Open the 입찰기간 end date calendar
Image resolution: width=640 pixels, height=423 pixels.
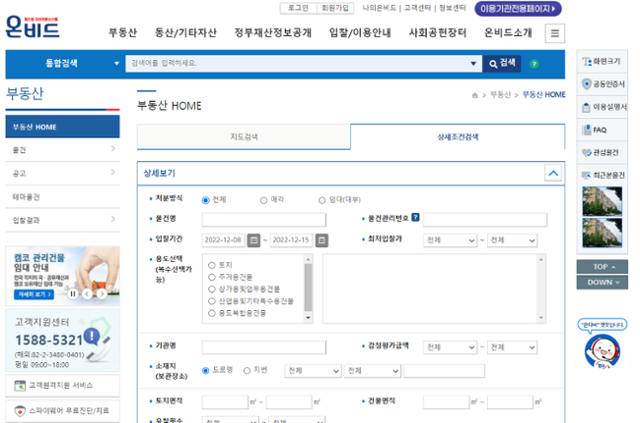[x=322, y=240]
